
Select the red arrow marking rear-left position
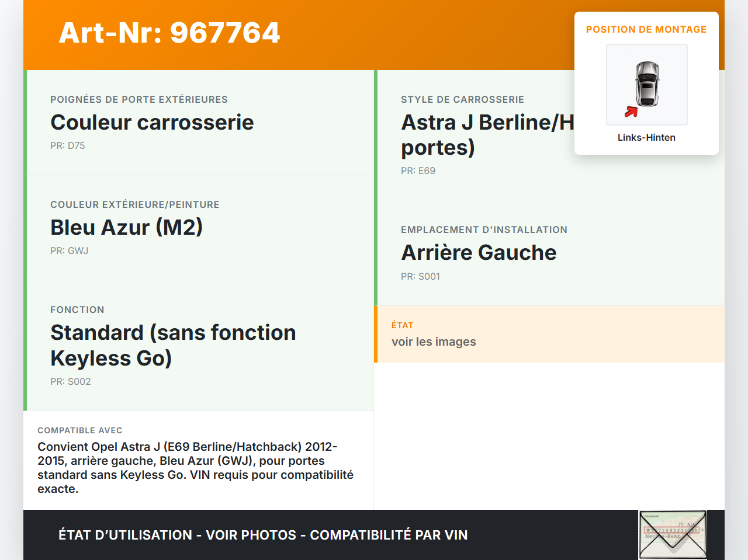pyautogui.click(x=630, y=112)
